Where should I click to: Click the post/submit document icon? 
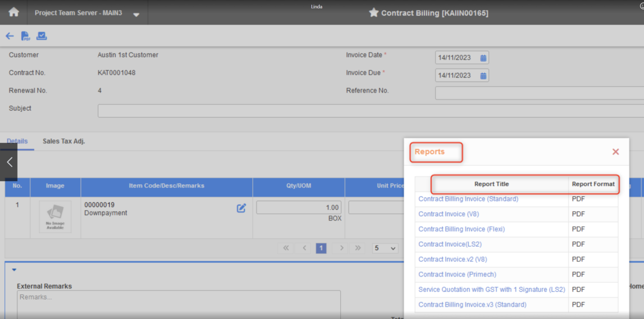click(41, 36)
